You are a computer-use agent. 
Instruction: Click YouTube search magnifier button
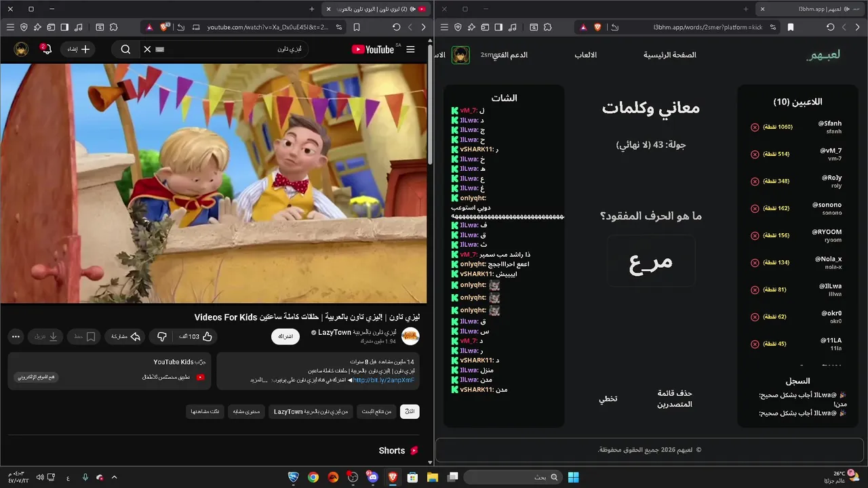[125, 49]
